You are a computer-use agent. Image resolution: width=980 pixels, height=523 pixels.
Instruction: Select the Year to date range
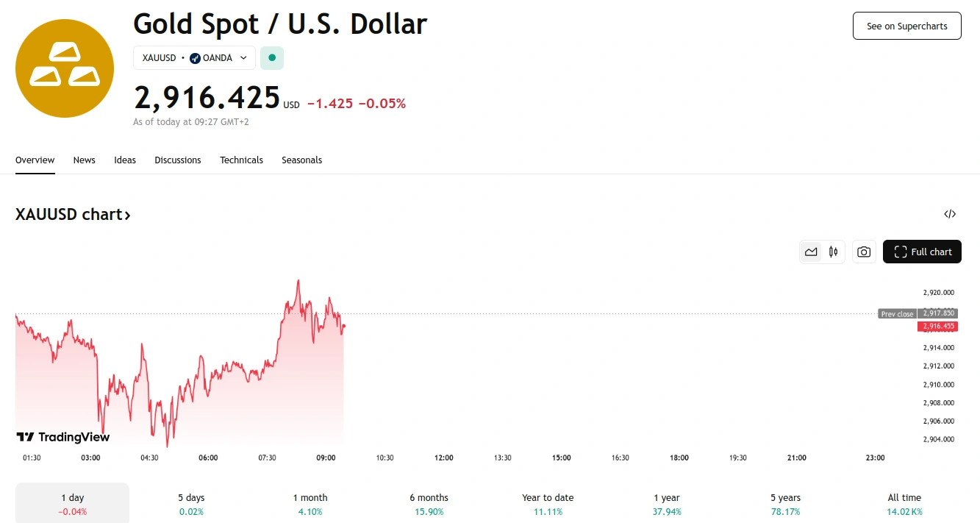548,503
